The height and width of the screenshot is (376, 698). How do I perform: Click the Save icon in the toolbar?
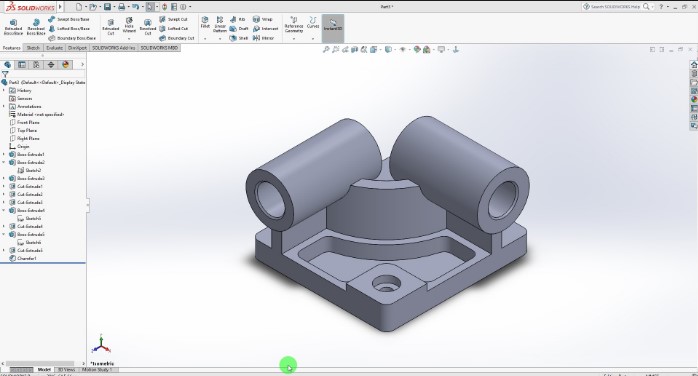tap(107, 7)
